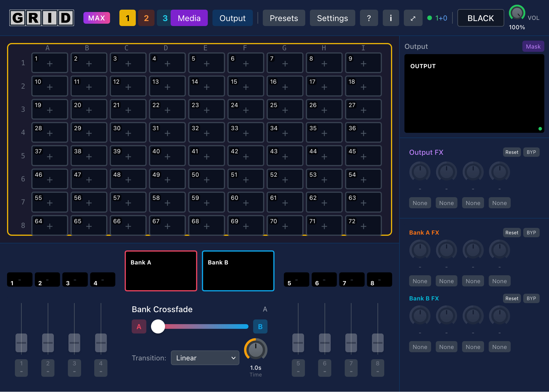549x392 pixels.
Task: Adjust the Time knob below the transition dropdown
Action: coord(255,350)
